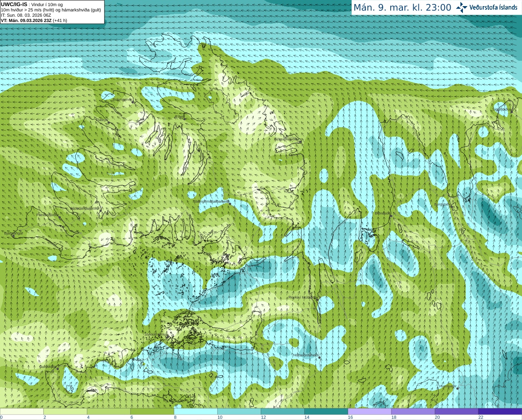Click the Æðey station label
522x420 pixels.
tap(179, 117)
